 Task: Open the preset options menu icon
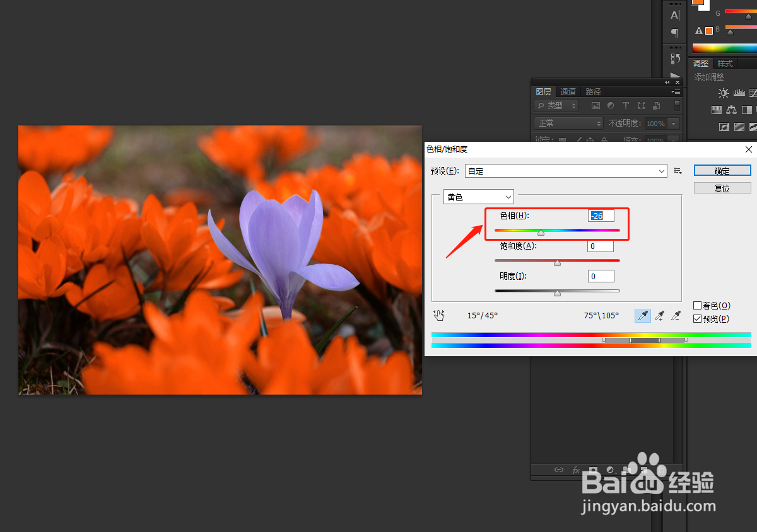(x=678, y=171)
